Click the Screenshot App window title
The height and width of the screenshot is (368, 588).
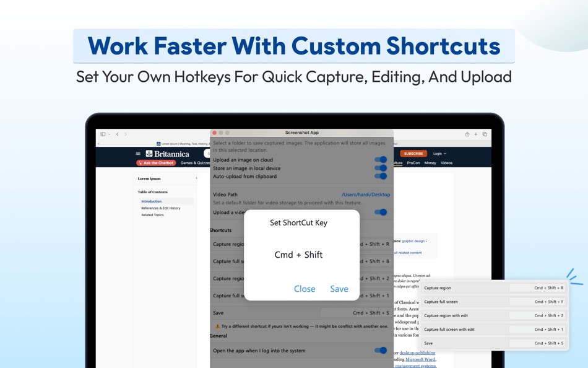302,133
